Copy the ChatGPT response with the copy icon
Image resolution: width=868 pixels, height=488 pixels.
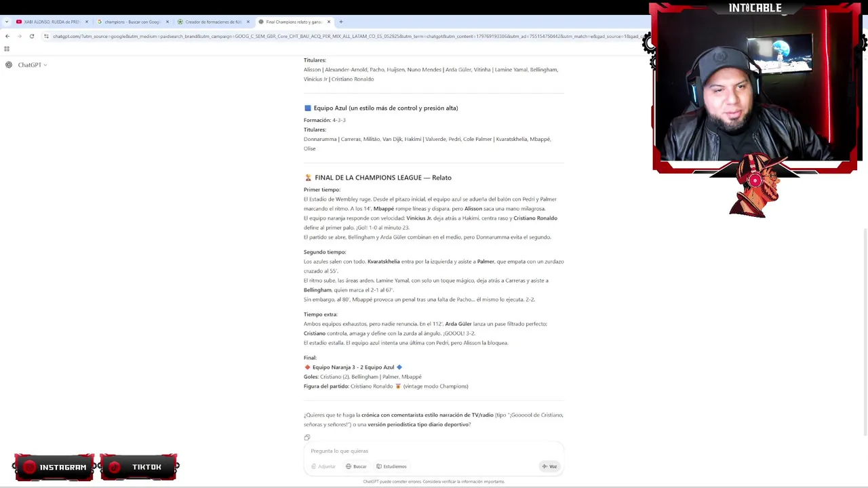point(307,438)
